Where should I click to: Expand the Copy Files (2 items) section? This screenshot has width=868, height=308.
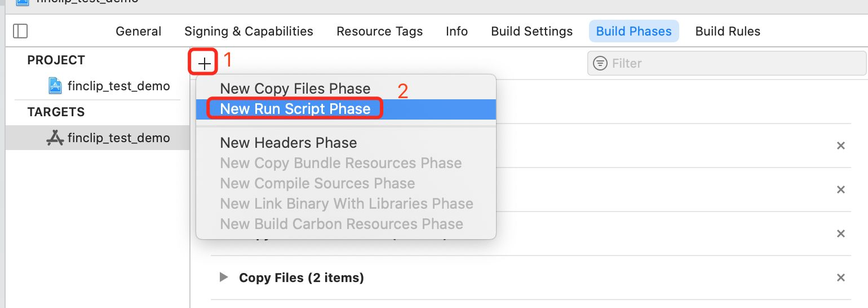point(224,278)
